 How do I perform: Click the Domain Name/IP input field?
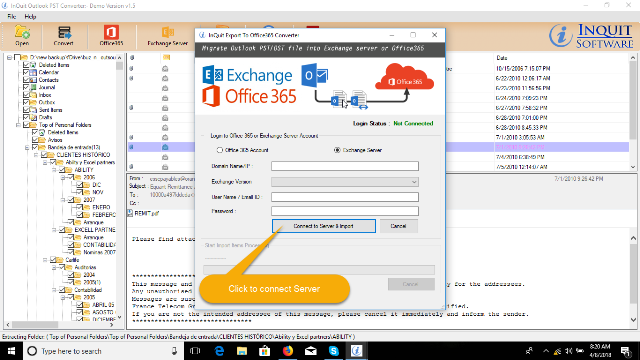(345, 166)
